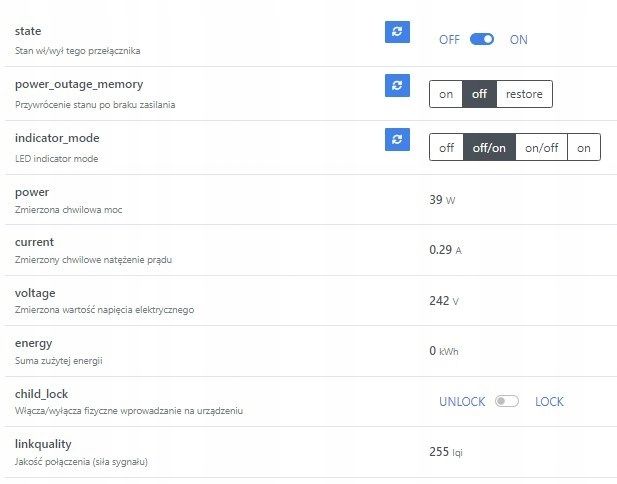617x484 pixels.
Task: Refresh the indicator_mode value
Action: tap(397, 139)
